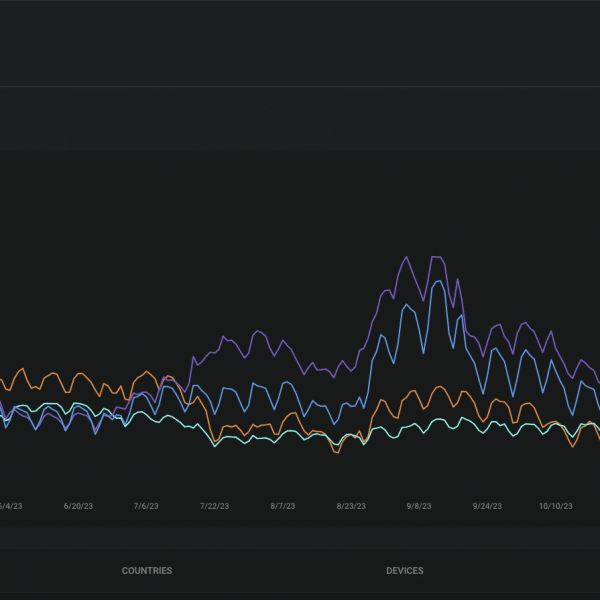
Task: Select the 9/8/23 date marker
Action: click(x=419, y=507)
